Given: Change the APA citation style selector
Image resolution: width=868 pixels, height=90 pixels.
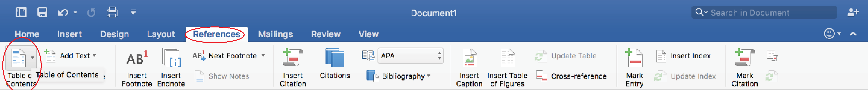Looking at the screenshot, I should point(410,56).
